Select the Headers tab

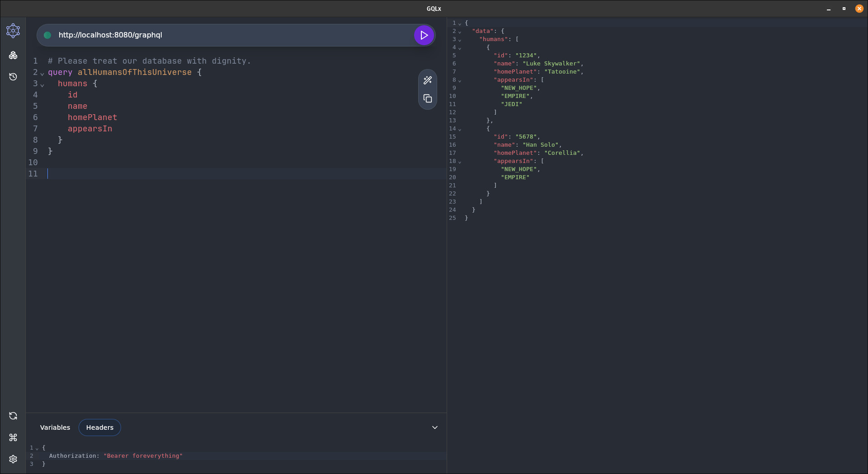[x=100, y=428]
